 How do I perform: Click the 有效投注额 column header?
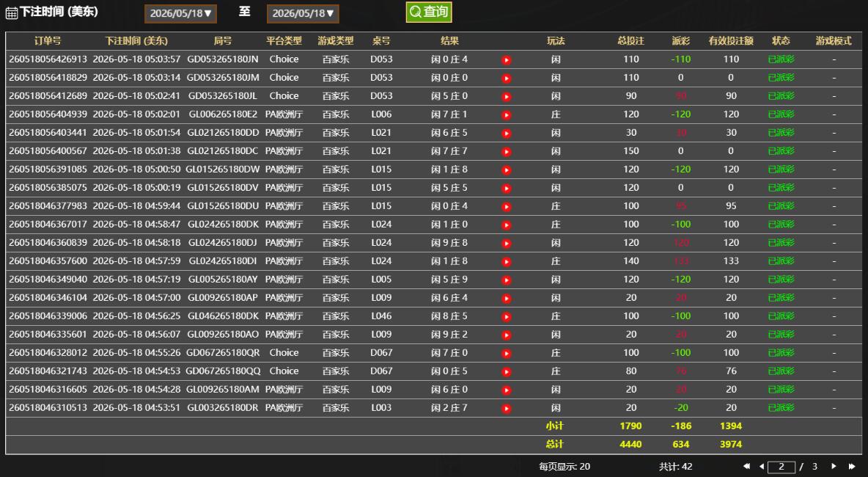click(x=731, y=40)
